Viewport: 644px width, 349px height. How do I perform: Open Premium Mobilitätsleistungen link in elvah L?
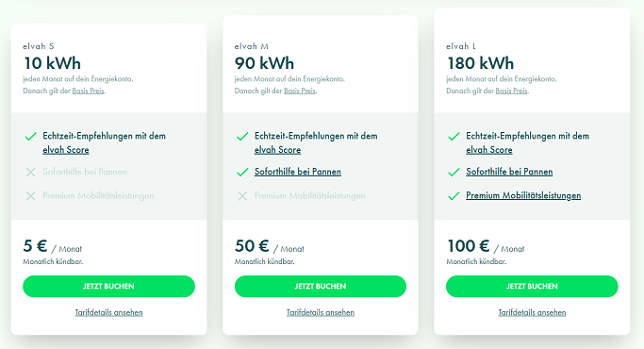click(523, 195)
